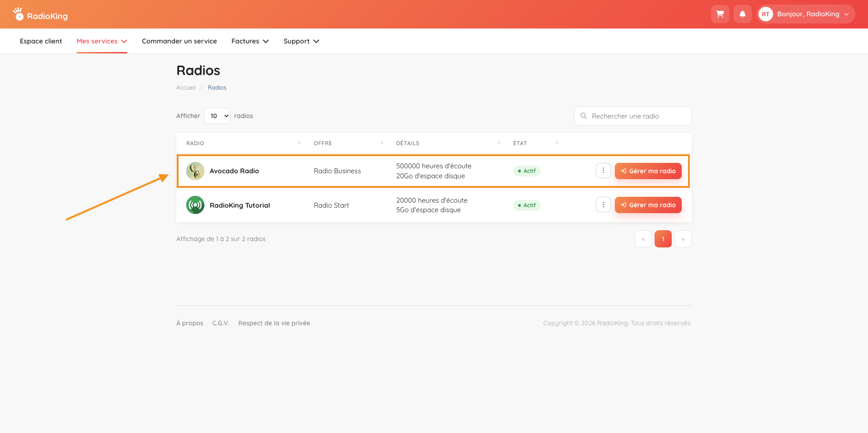
Task: Click the Radio Start offer cell
Action: click(x=331, y=205)
